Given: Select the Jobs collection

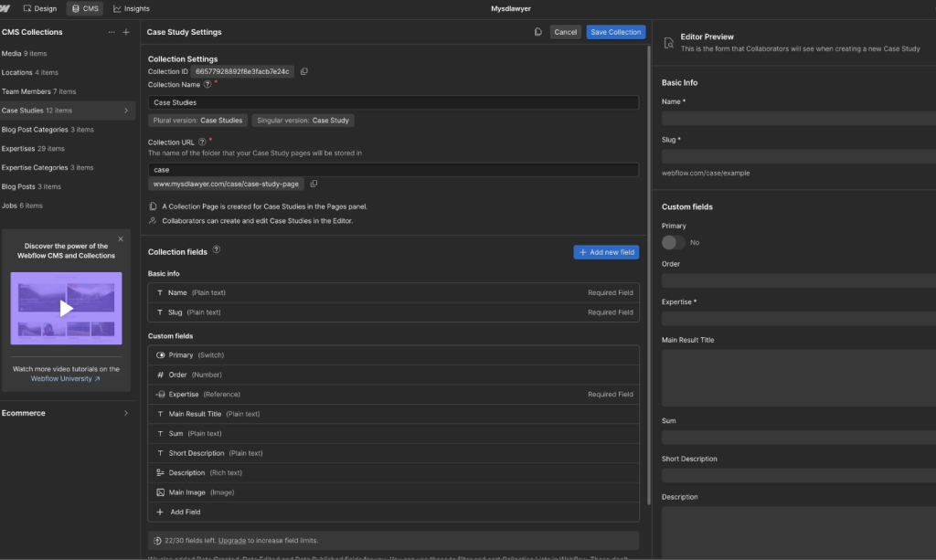Looking at the screenshot, I should (68, 206).
